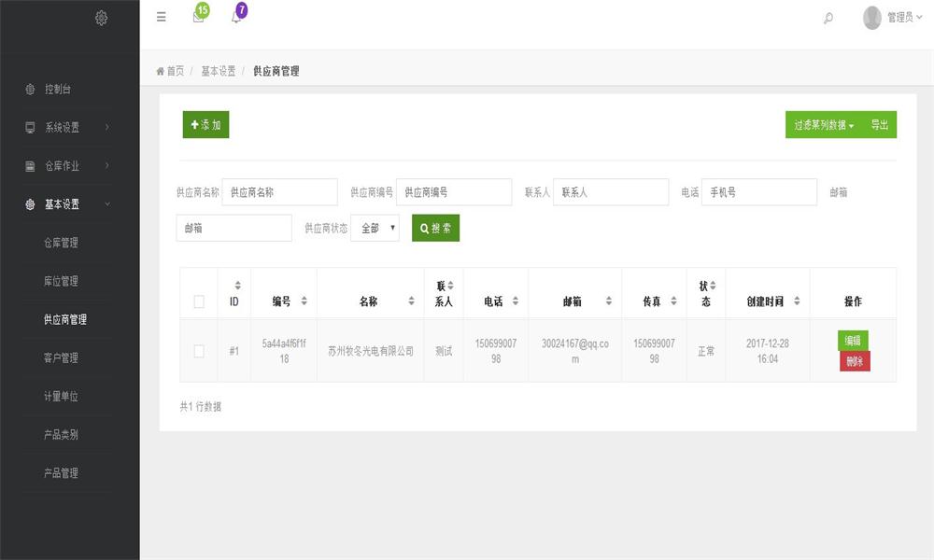This screenshot has width=934, height=560.
Task: Open the 供应商状态 dropdown showing 全部
Action: pos(375,228)
